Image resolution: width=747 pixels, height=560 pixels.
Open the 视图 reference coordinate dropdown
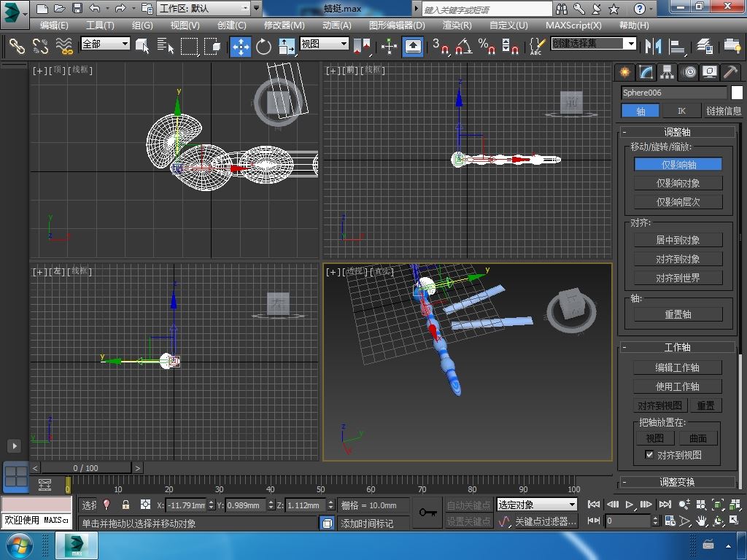324,44
